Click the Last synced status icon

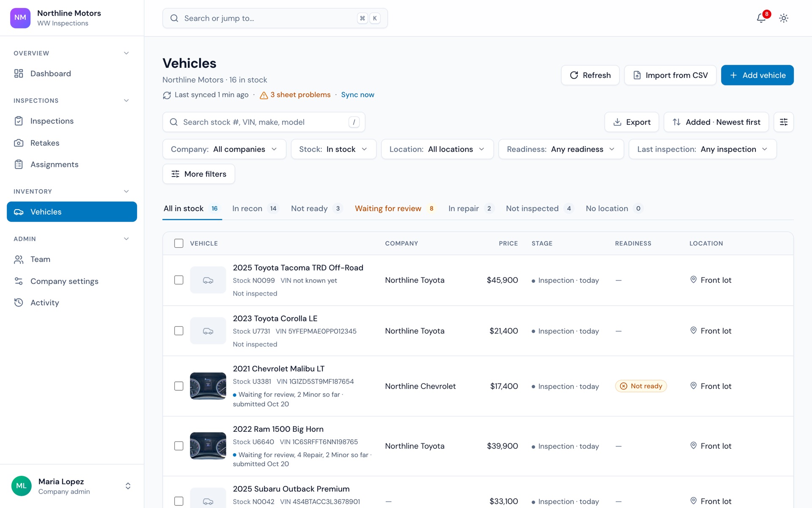click(x=167, y=95)
